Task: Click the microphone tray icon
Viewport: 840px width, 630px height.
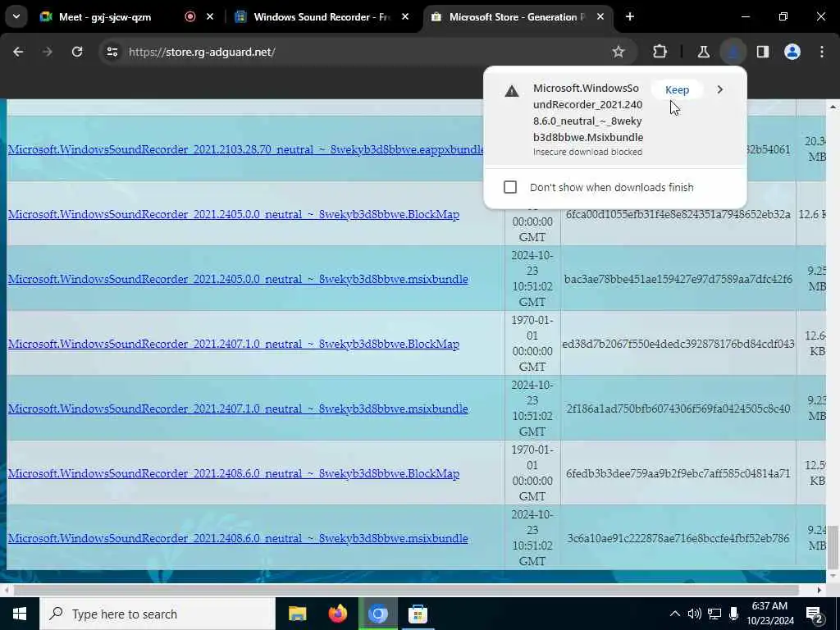Action: 733,614
